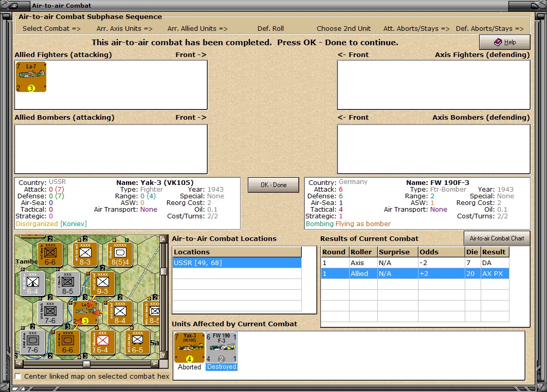The image size is (547, 392).
Task: Open Help
Action: click(504, 42)
